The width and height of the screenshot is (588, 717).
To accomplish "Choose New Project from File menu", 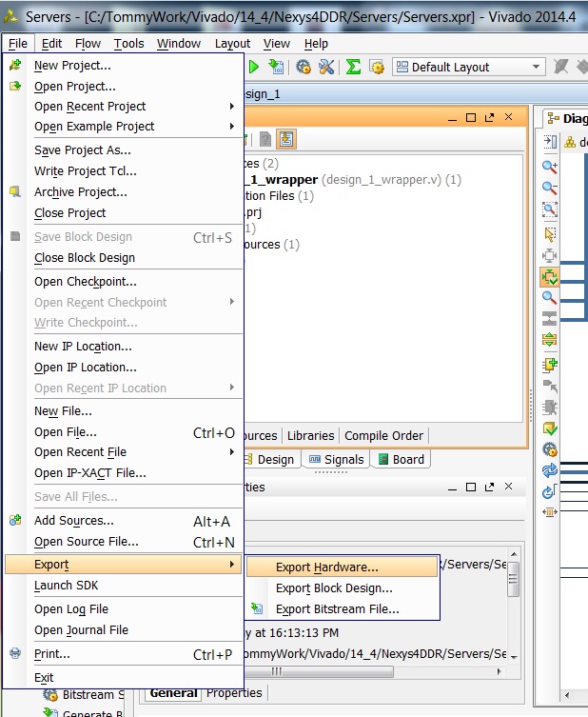I will point(124,66).
